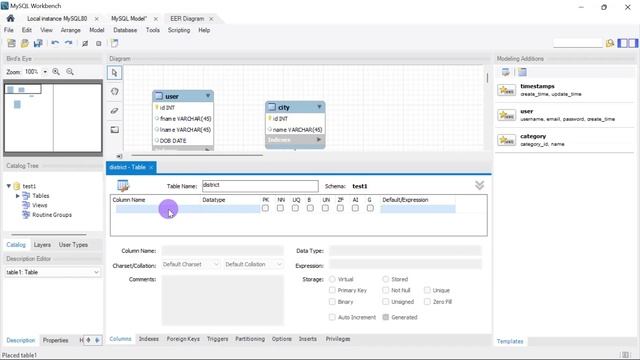Switch to the Layers tab
The width and height of the screenshot is (640, 360).
pyautogui.click(x=42, y=245)
